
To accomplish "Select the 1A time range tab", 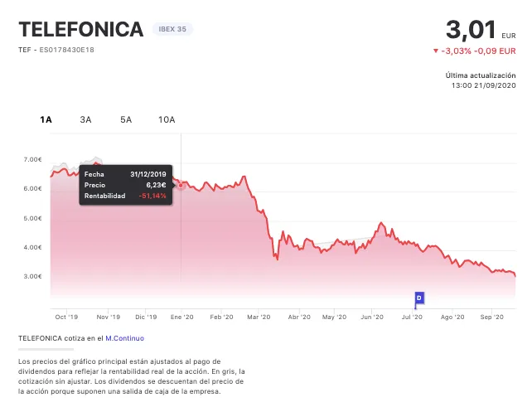I will click(x=46, y=119).
